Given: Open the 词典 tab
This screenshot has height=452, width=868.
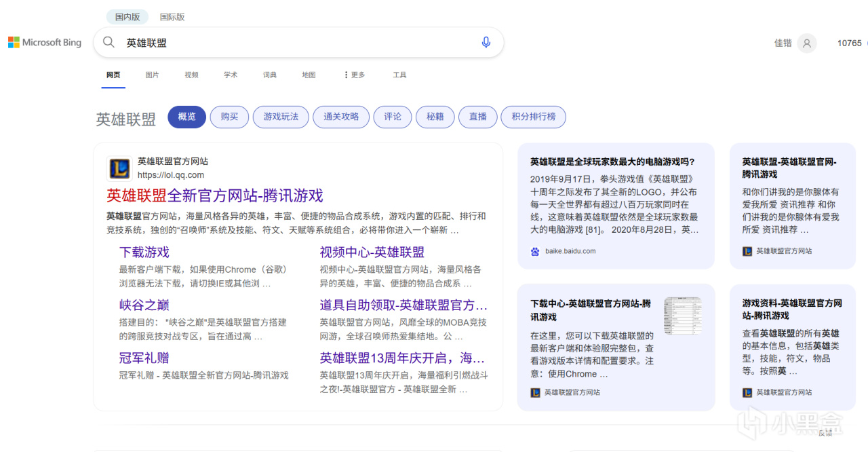Looking at the screenshot, I should point(270,75).
